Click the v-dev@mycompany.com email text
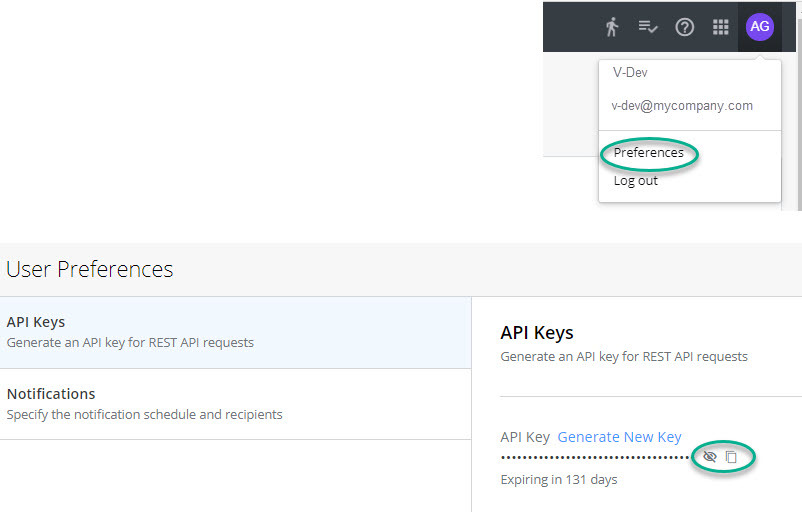 click(x=682, y=105)
